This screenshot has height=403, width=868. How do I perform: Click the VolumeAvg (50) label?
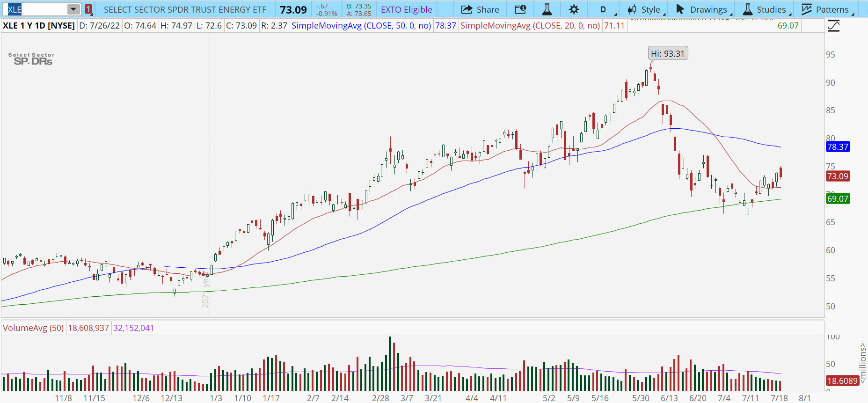[33, 328]
